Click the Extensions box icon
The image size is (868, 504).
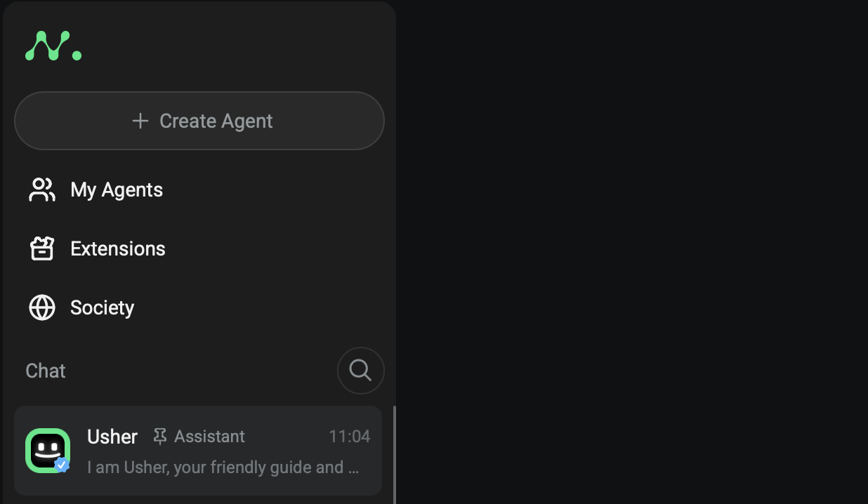tap(41, 248)
